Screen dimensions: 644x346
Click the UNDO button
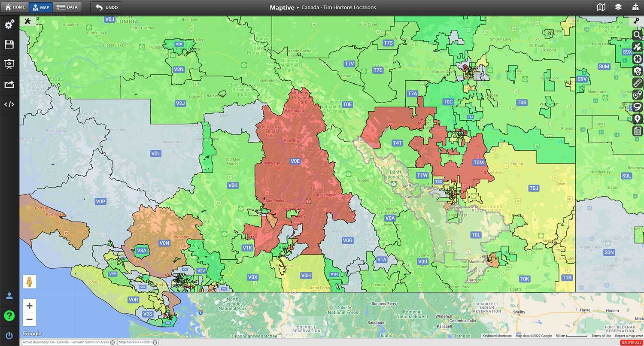pyautogui.click(x=106, y=7)
